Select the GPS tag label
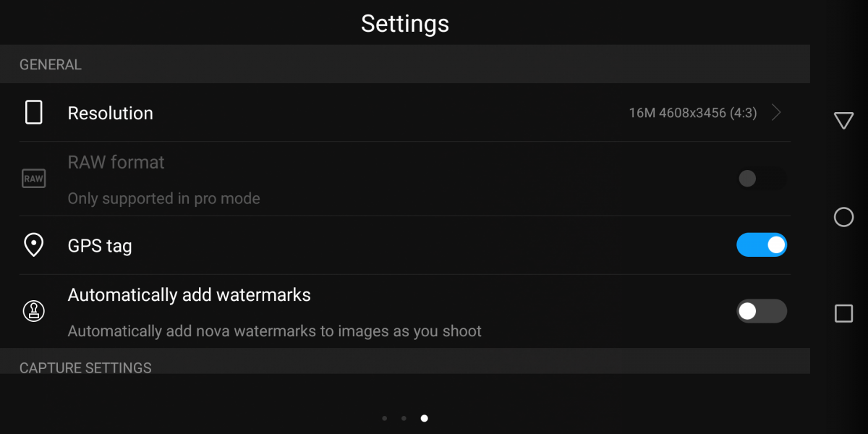This screenshot has width=868, height=434. (x=100, y=246)
